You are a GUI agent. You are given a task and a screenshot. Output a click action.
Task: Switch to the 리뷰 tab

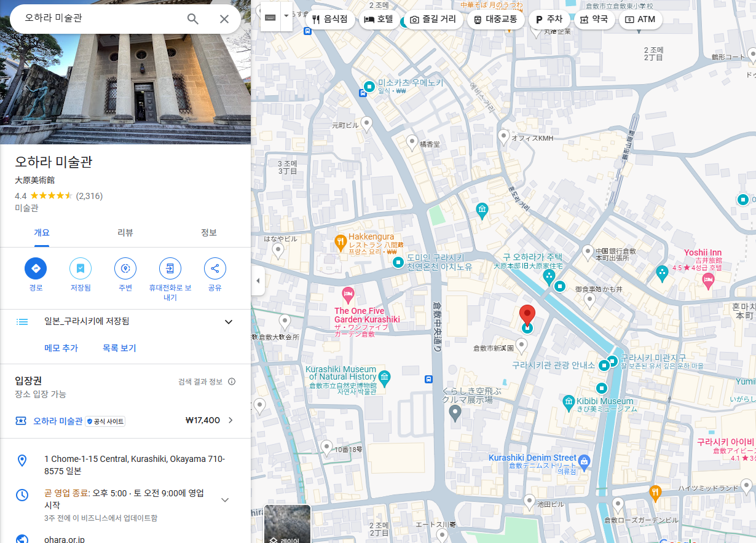tap(125, 233)
